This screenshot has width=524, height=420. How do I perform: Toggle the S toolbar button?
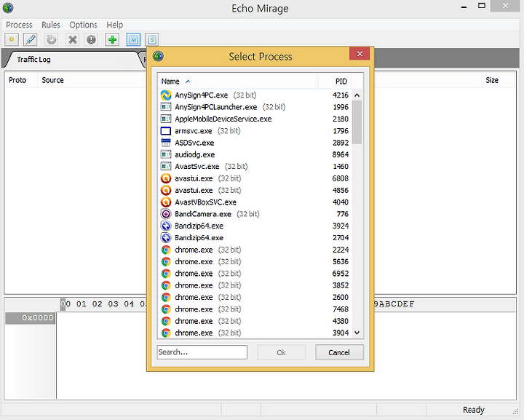[x=152, y=40]
